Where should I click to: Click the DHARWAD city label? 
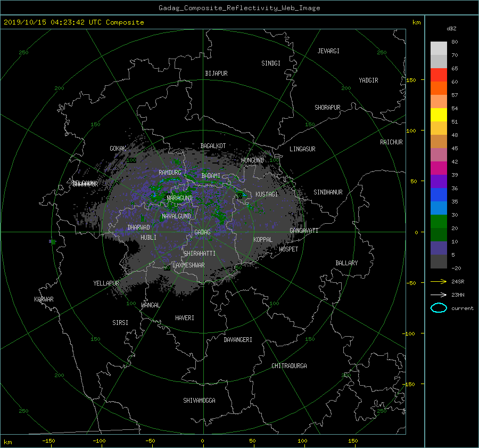tap(139, 227)
